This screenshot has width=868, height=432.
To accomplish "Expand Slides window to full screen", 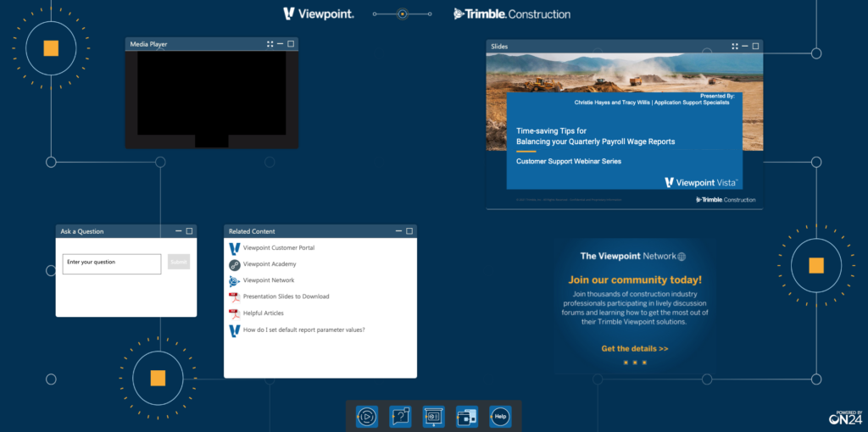I will 735,47.
